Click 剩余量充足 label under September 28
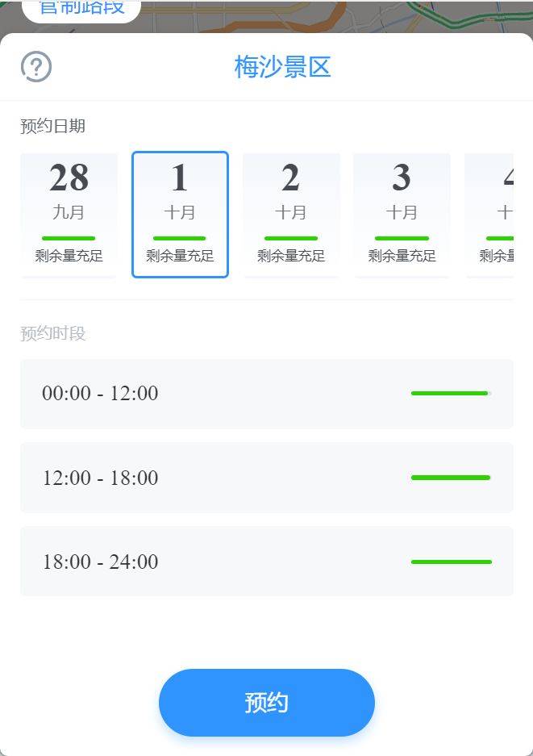This screenshot has height=756, width=533. pos(69,256)
